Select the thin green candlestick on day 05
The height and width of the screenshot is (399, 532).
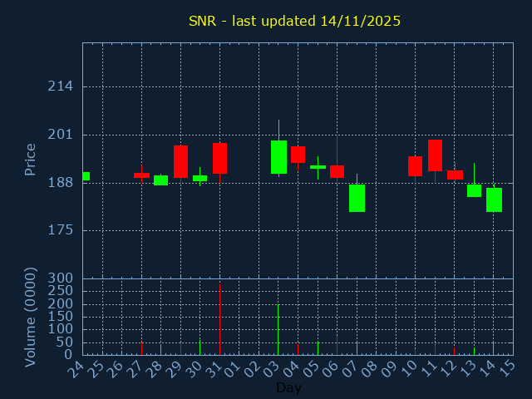pyautogui.click(x=318, y=167)
